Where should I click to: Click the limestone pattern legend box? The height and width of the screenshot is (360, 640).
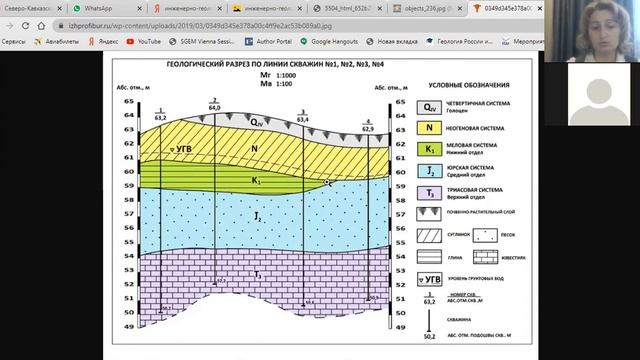tap(485, 257)
